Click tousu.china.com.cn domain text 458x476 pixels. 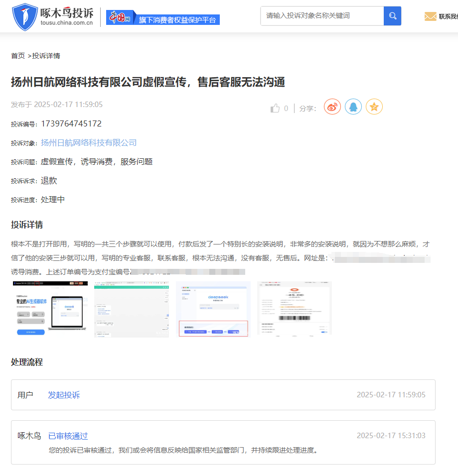click(x=67, y=23)
